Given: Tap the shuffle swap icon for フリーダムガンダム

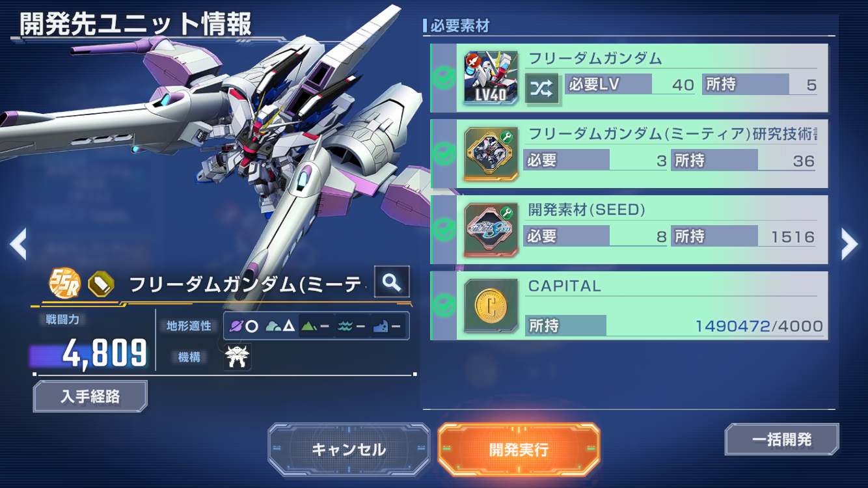Looking at the screenshot, I should click(542, 88).
